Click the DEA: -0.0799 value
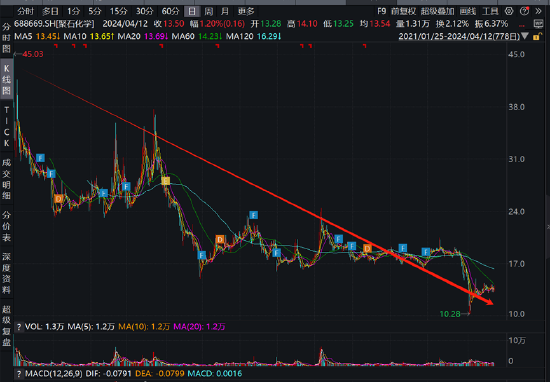 [x=160, y=374]
